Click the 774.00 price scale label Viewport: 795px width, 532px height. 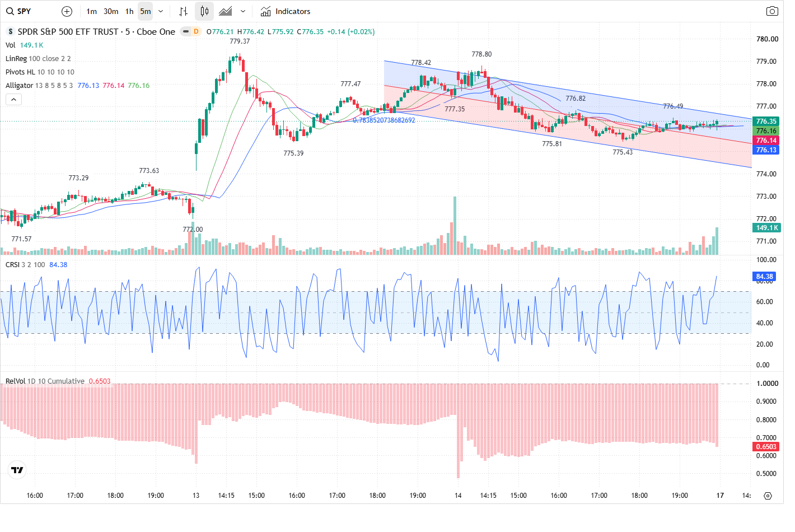[x=766, y=174]
